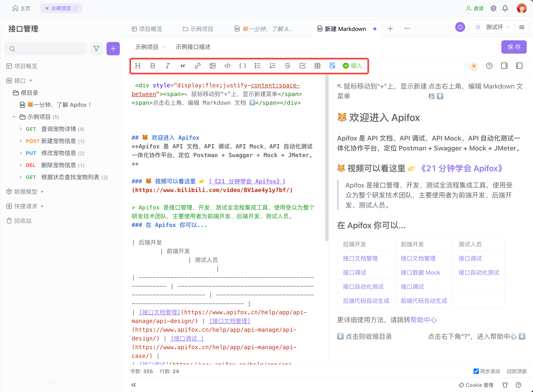Open Cookie 管理
Image resolution: width=533 pixels, height=392 pixels.
click(476, 385)
